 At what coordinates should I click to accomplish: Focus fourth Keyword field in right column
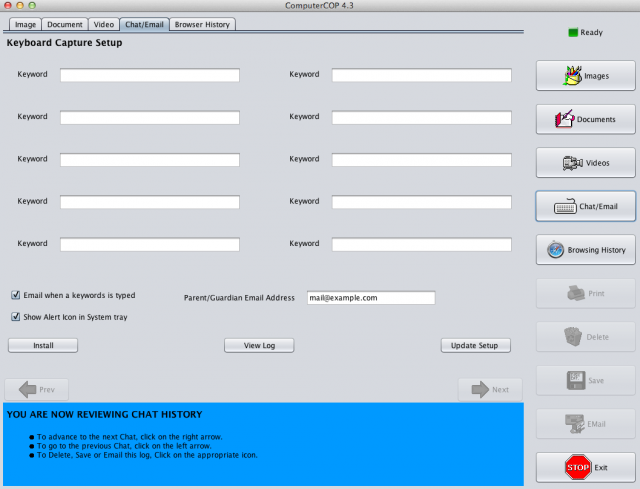pyautogui.click(x=422, y=202)
